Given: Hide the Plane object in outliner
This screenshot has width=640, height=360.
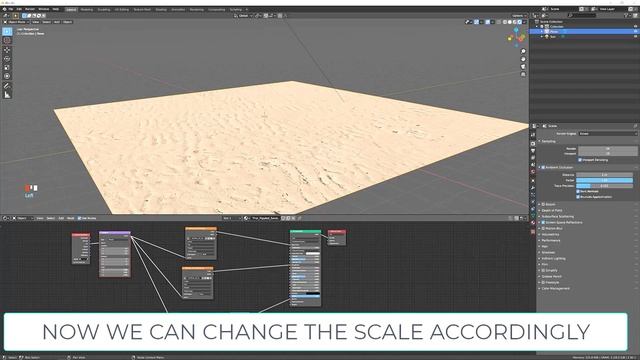Looking at the screenshot, I should click(635, 31).
